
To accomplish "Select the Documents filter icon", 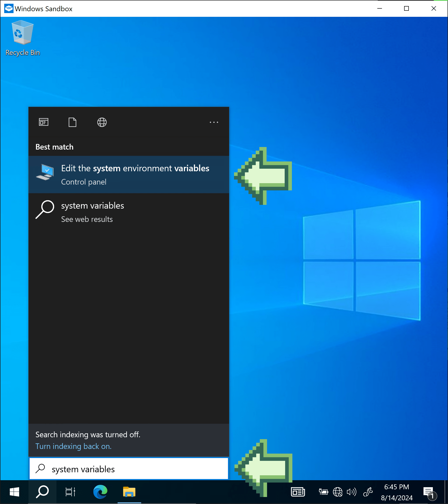I will point(72,122).
